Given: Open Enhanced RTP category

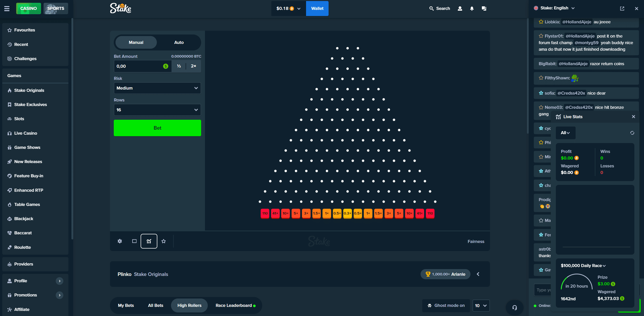Looking at the screenshot, I should click(35, 190).
